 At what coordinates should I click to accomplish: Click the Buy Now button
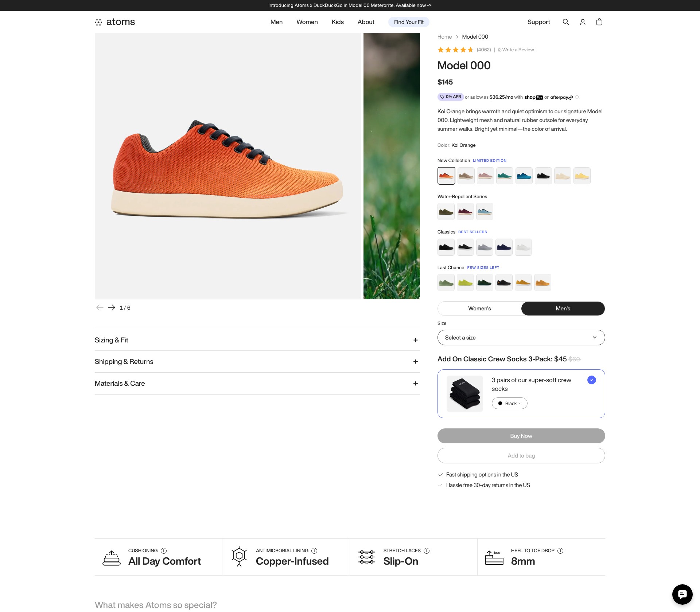[x=521, y=436]
